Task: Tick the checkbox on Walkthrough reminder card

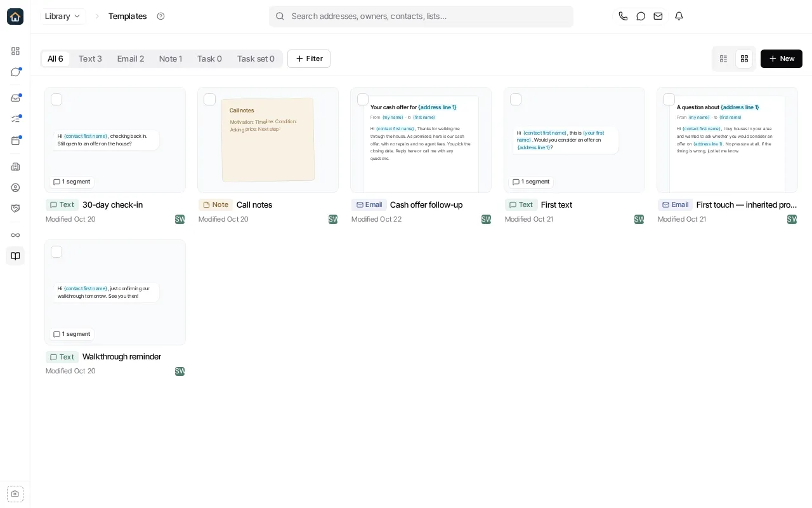Action: coord(56,251)
